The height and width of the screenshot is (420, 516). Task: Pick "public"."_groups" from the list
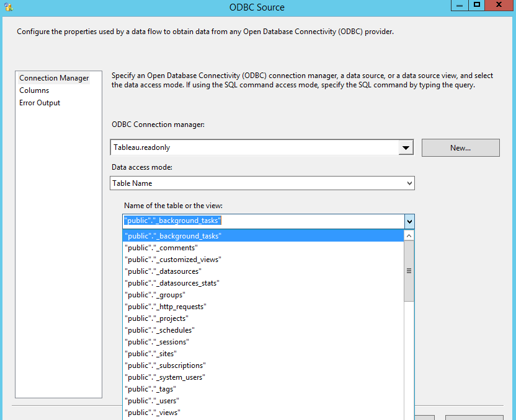click(x=263, y=295)
